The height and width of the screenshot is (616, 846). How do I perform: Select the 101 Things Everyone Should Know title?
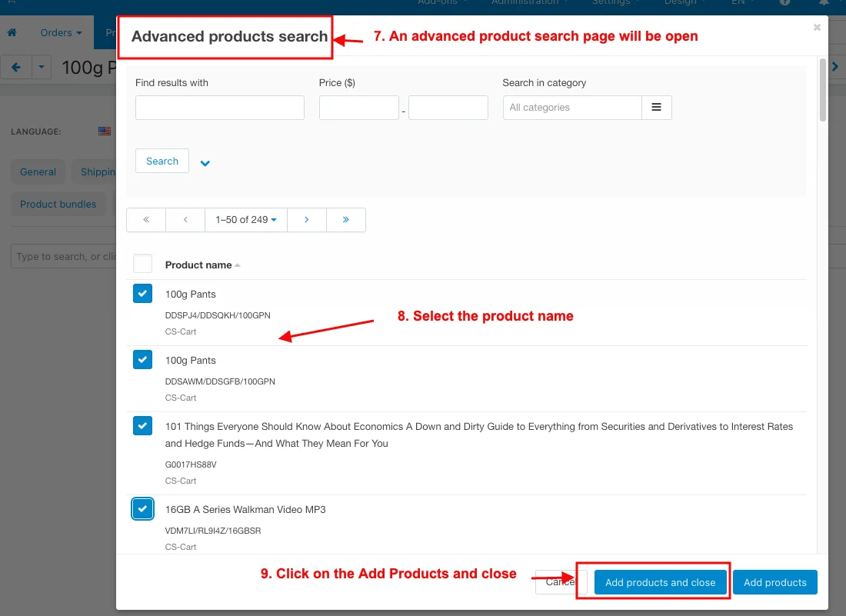tap(478, 435)
